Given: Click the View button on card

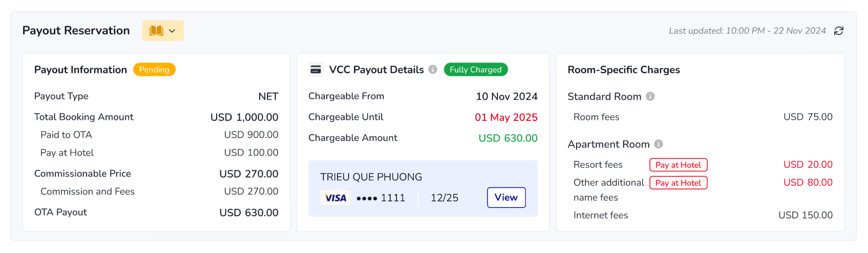Looking at the screenshot, I should (506, 198).
